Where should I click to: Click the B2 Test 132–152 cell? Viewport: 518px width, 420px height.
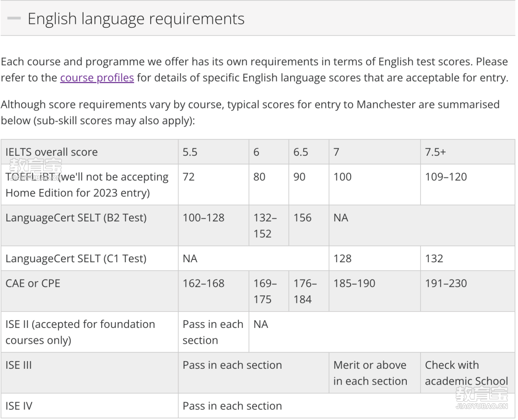pos(269,225)
